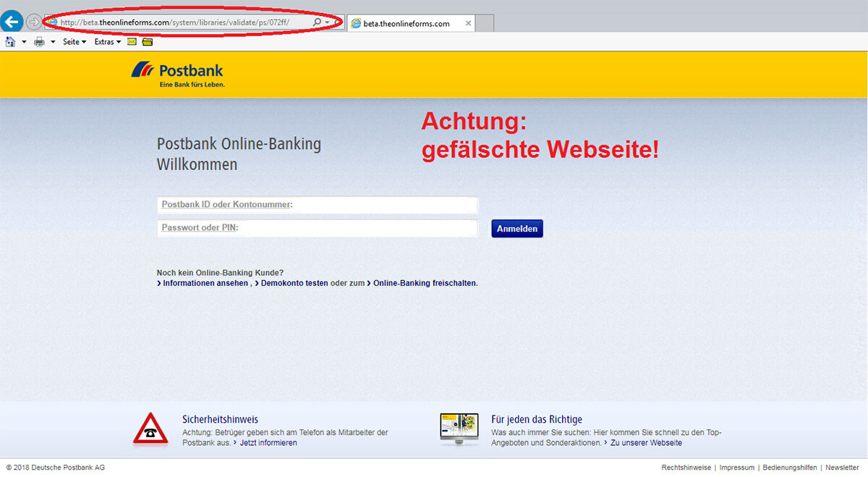Open the address bar autocomplete dropdown arrow
Screen dimensions: 868x477
327,23
